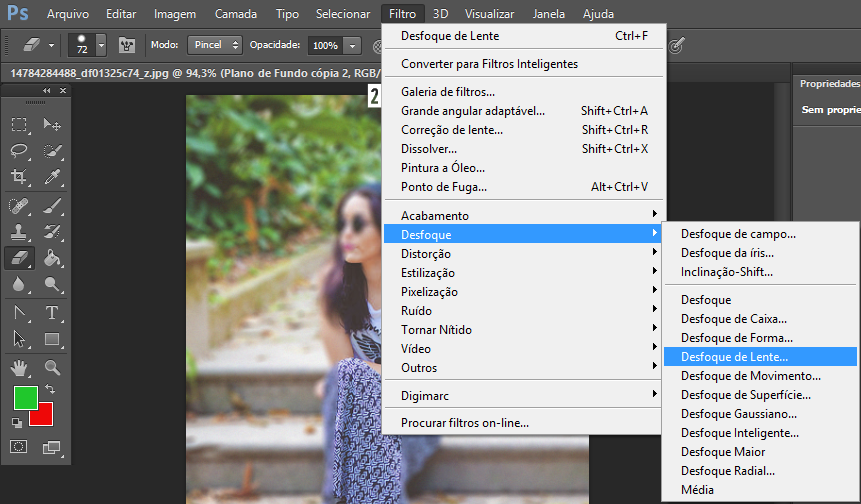Open the brush size 72 preset dropdown
This screenshot has width=861, height=504.
(101, 45)
